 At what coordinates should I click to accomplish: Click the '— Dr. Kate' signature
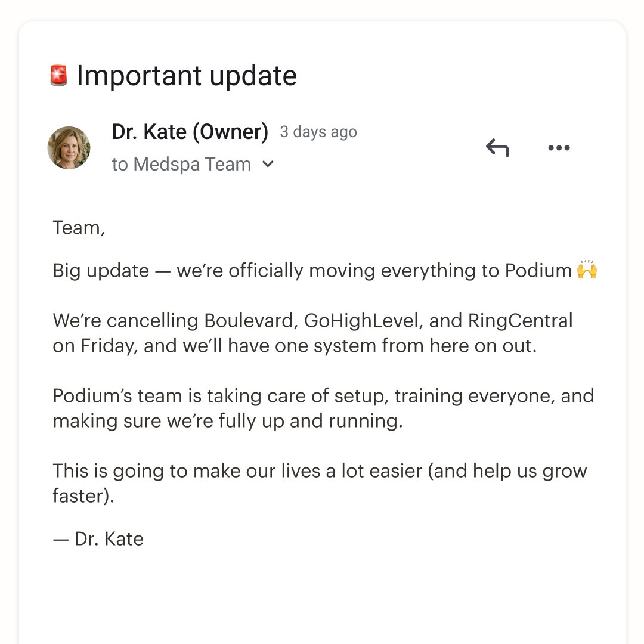pyautogui.click(x=98, y=539)
